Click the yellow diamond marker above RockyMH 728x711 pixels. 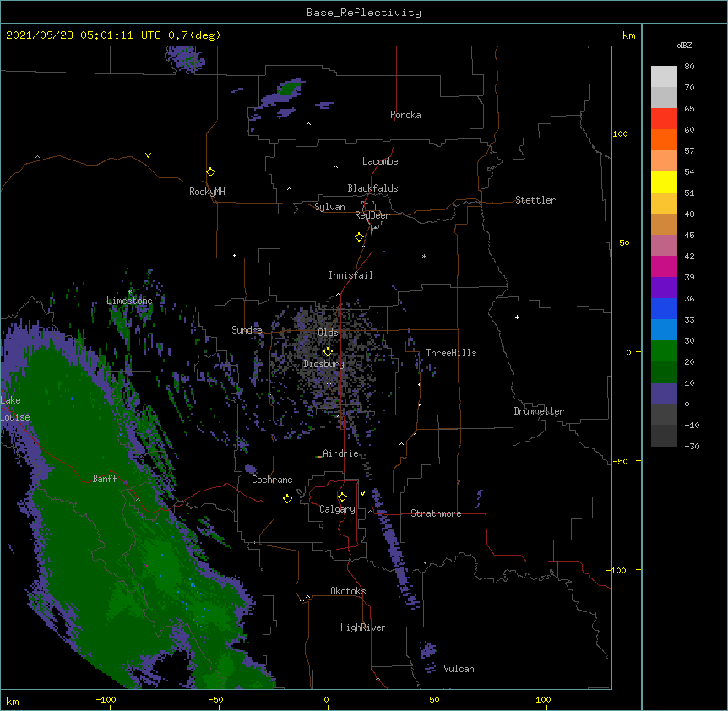(210, 172)
